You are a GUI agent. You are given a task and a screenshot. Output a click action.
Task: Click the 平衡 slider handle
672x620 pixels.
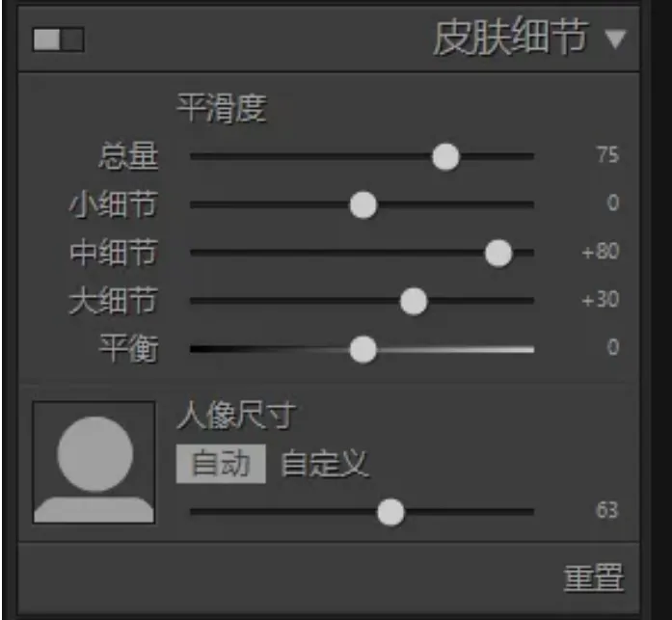tap(363, 350)
